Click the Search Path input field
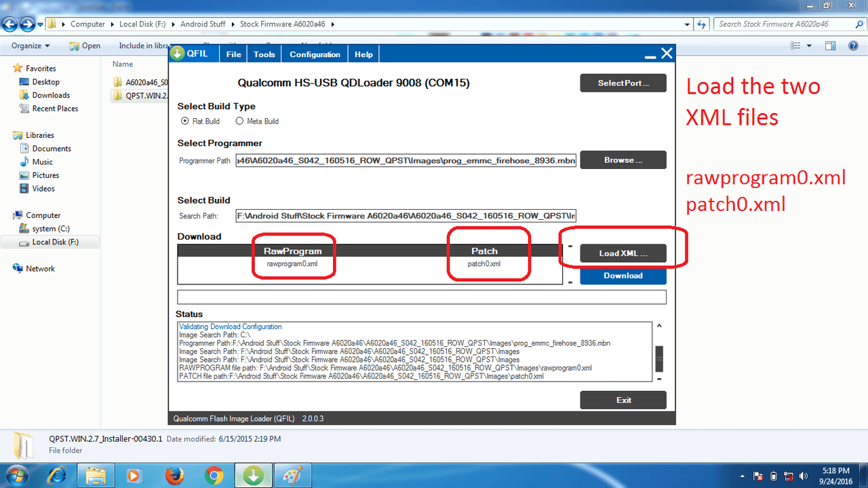Screen dimensions: 868x488 click(406, 216)
